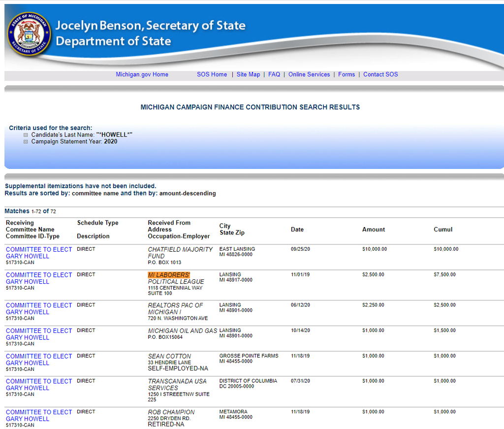Open the Site Map page
Screen dimensions: 504x429
(248, 74)
